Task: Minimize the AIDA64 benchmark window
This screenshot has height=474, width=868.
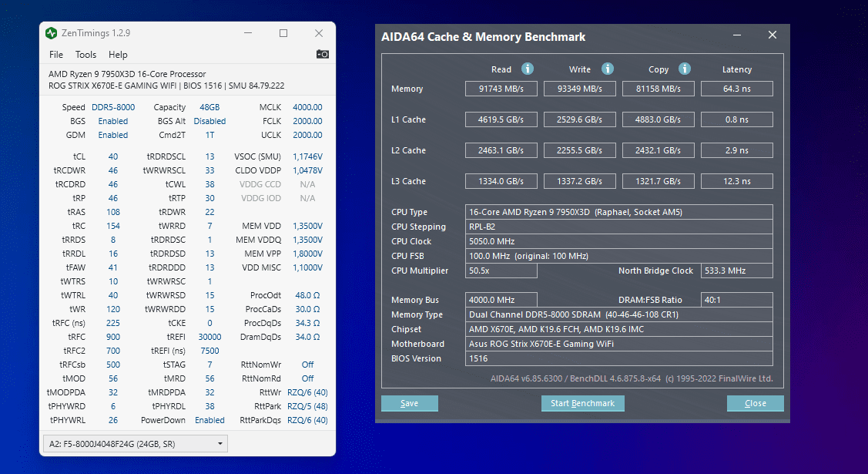Action: pos(737,35)
